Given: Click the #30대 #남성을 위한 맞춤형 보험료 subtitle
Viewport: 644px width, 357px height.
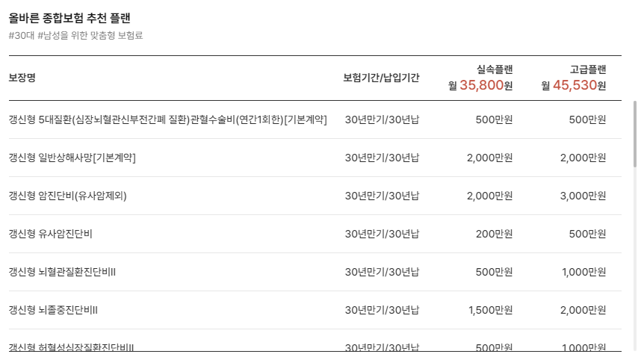Looking at the screenshot, I should click(75, 35).
